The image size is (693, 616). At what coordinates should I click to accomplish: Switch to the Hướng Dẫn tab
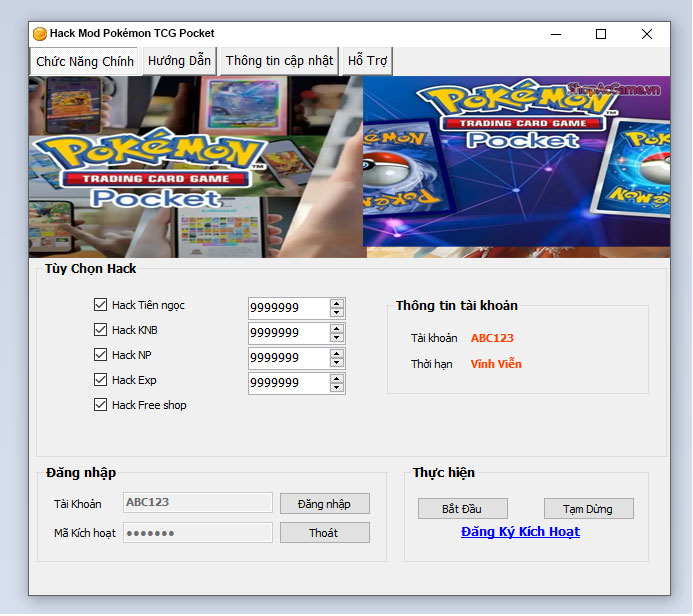[x=179, y=61]
